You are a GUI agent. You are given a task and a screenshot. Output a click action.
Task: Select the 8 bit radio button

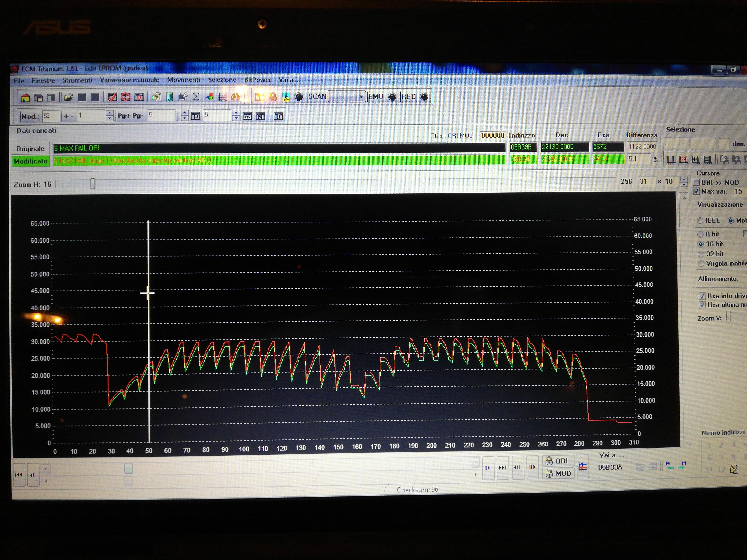click(x=700, y=234)
